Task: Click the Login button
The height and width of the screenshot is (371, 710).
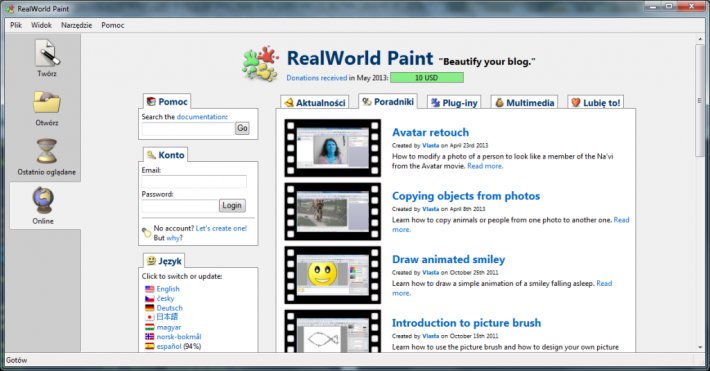Action: pyautogui.click(x=232, y=206)
